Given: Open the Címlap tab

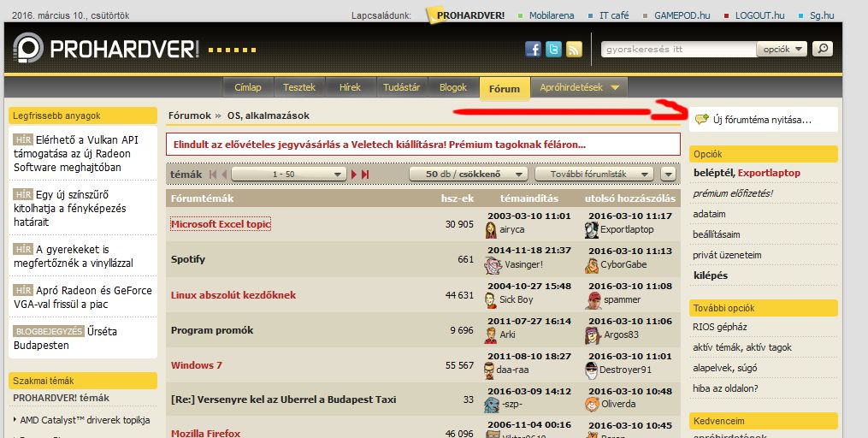Looking at the screenshot, I should point(247,87).
